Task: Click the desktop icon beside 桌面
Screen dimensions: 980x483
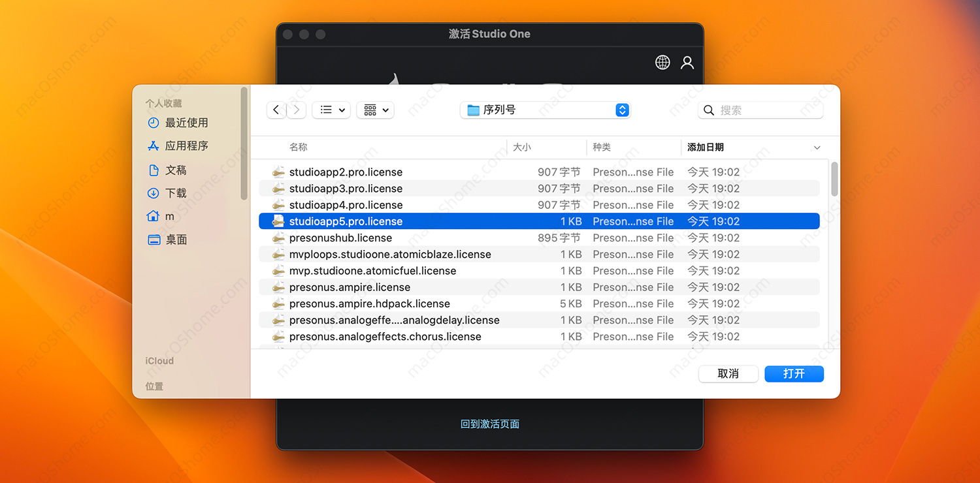Action: (x=154, y=240)
